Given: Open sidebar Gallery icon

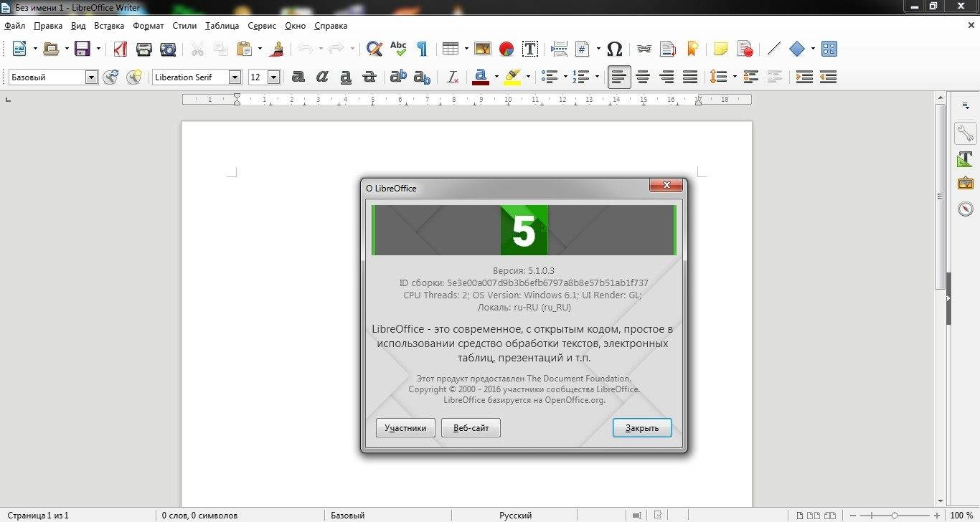Looking at the screenshot, I should (966, 184).
